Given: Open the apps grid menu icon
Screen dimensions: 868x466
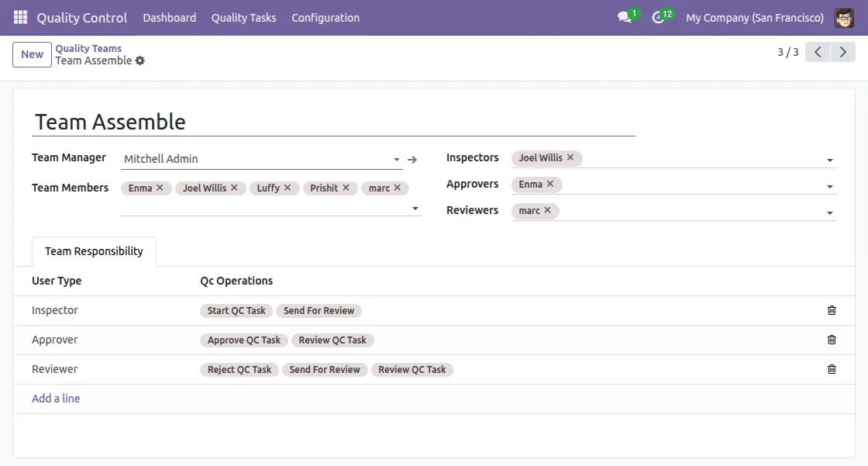Looking at the screenshot, I should [20, 17].
